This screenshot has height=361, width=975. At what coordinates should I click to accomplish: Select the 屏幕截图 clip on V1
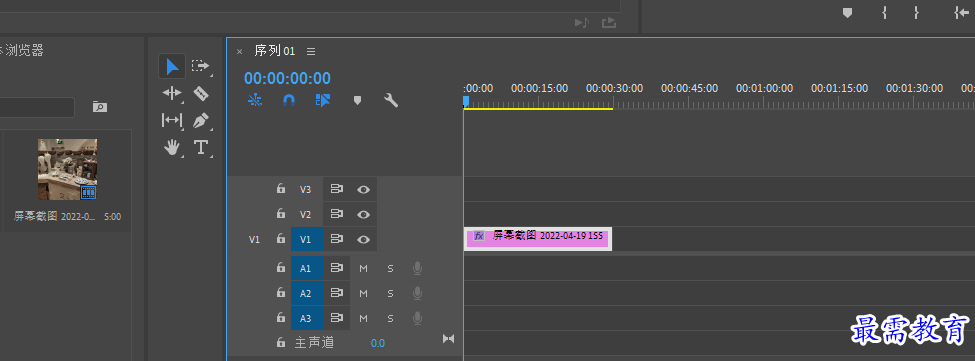(x=538, y=239)
